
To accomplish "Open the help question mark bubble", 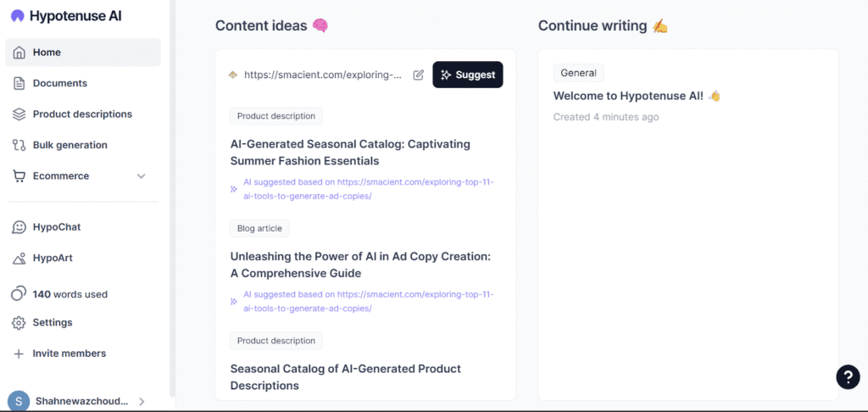I will click(x=848, y=377).
